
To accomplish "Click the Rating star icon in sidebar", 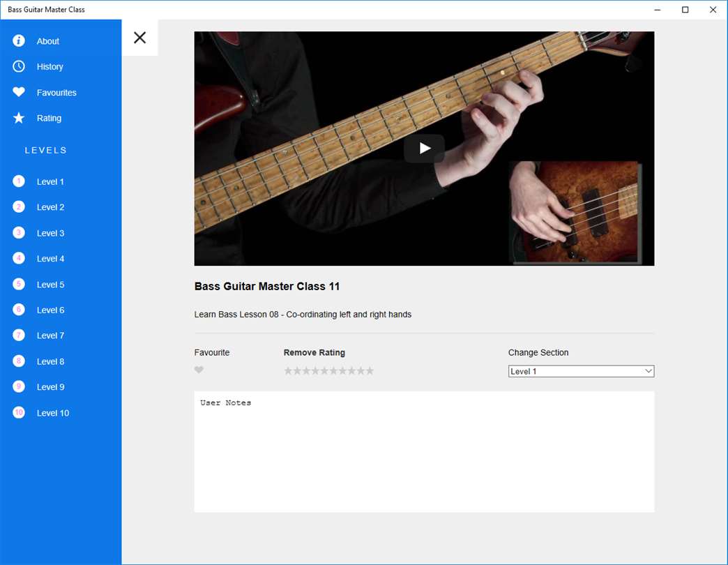I will 19,118.
